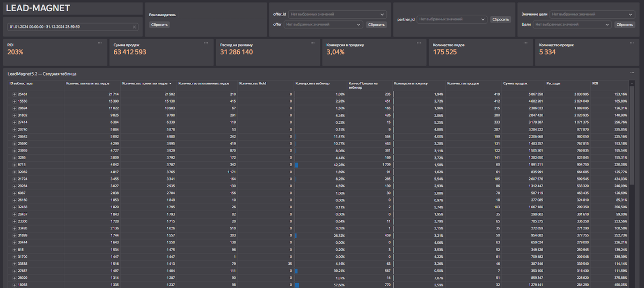Viewport: 644px width, 288px height.
Task: Open the options menu on Конверсия в продажу card
Action: click(x=419, y=42)
